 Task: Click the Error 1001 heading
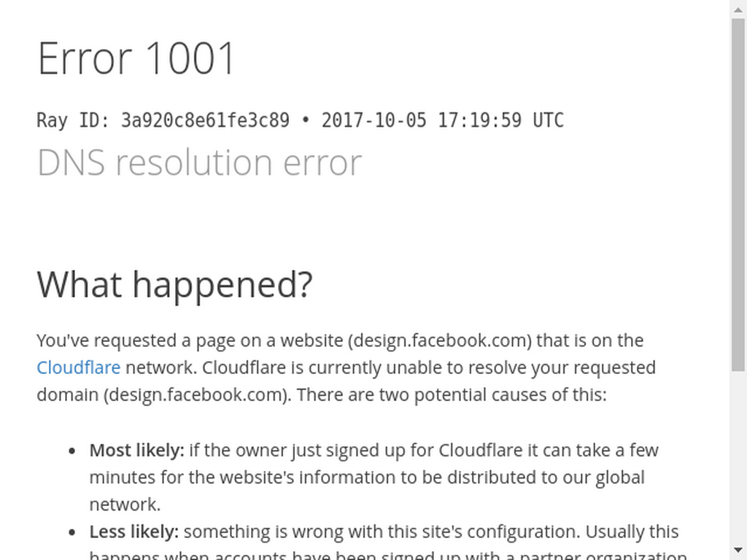point(136,58)
